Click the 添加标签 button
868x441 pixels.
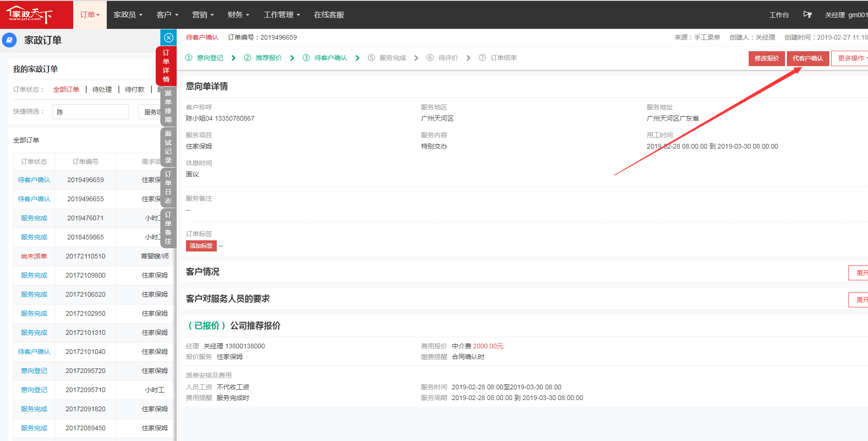[201, 246]
